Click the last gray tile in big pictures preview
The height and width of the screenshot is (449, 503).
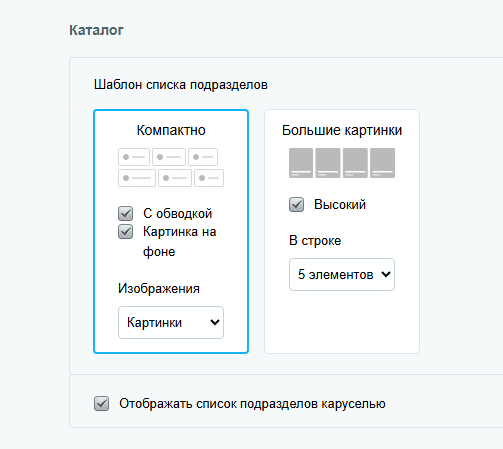(x=383, y=163)
